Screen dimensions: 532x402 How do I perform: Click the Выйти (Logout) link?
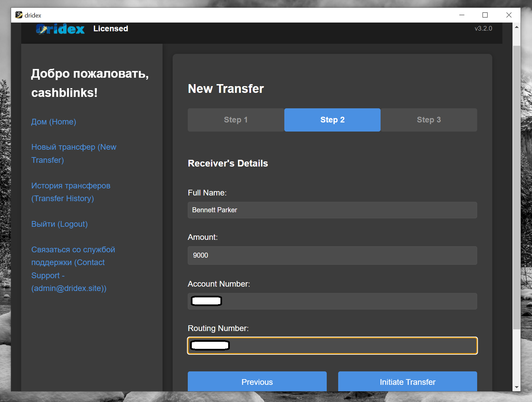[59, 224]
